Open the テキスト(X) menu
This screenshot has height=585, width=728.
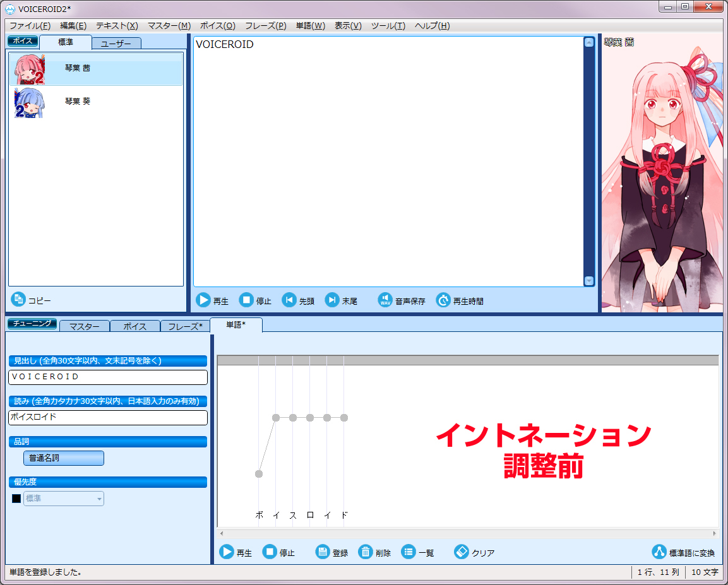[117, 25]
